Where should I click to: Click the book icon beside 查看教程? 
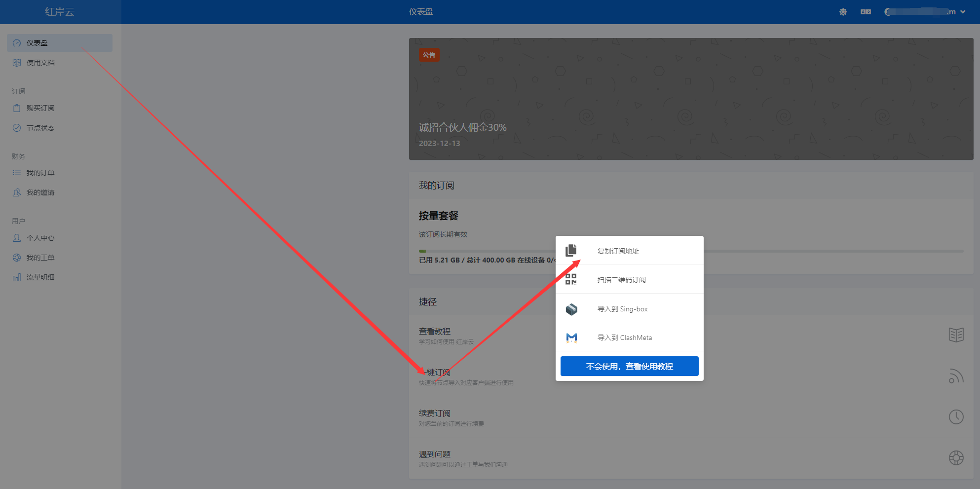pyautogui.click(x=956, y=335)
